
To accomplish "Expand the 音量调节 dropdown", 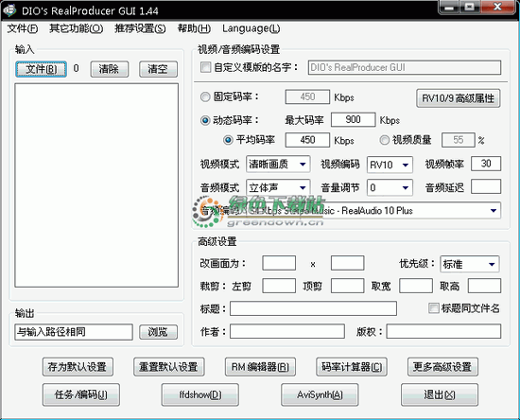I will 390,188.
